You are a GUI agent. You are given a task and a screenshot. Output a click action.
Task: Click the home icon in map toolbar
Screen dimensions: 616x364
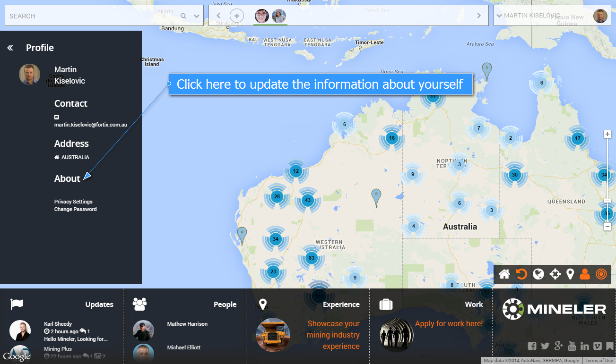pos(504,274)
